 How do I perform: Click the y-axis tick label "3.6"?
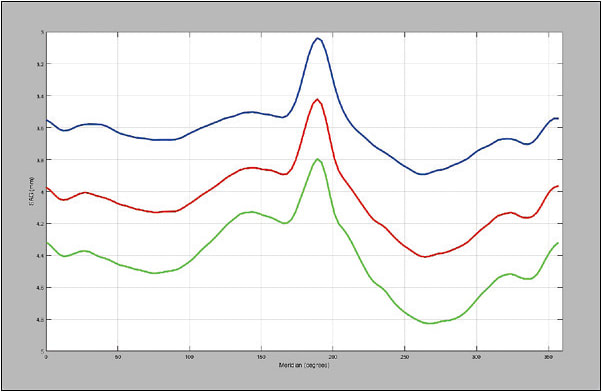coord(41,127)
